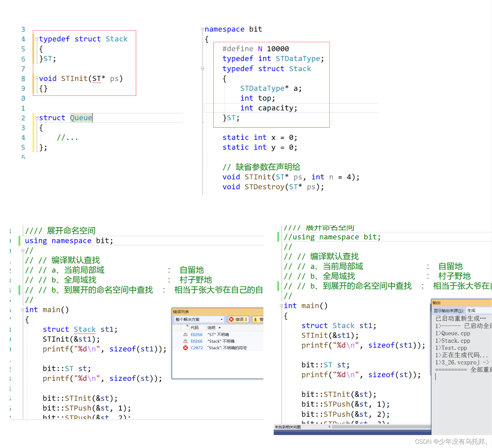
Task: Click the scrollbar left arrow below the right editor
Action: (x=329, y=427)
